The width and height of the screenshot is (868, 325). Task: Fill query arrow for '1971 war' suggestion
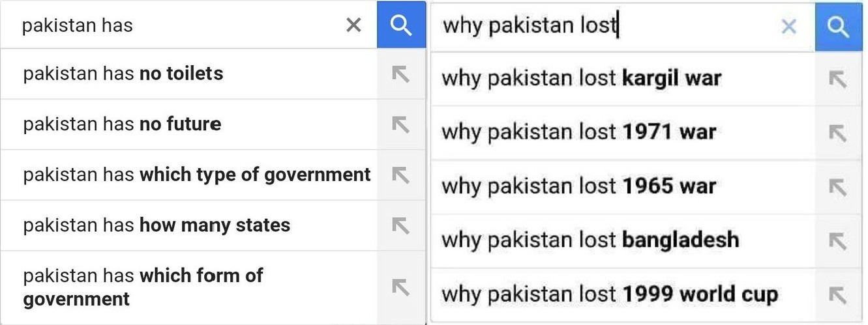(x=838, y=133)
